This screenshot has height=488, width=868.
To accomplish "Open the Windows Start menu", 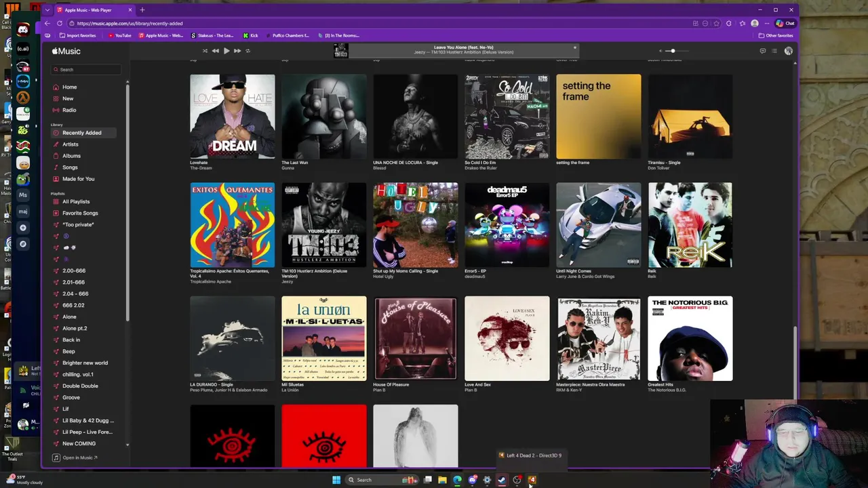I will [x=336, y=480].
